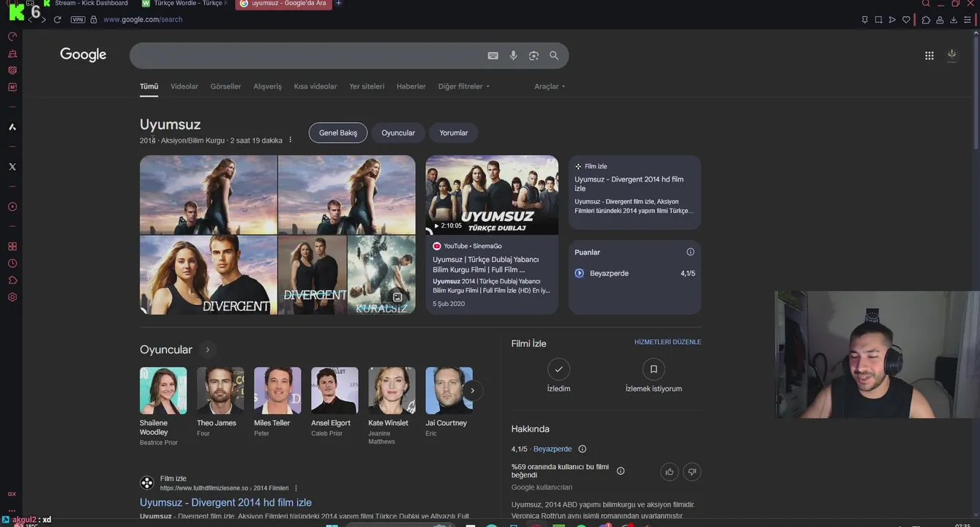Click the thumbs down dislike button
980x527 pixels.
[x=692, y=472]
